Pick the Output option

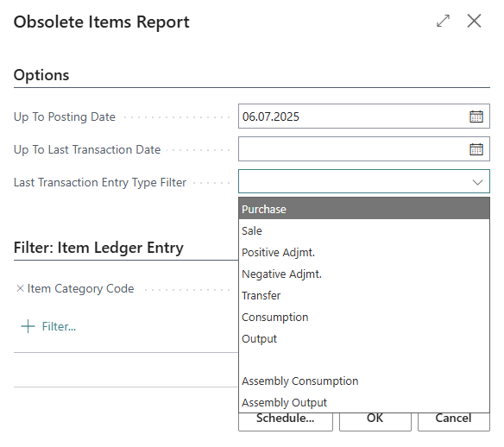coord(364,338)
